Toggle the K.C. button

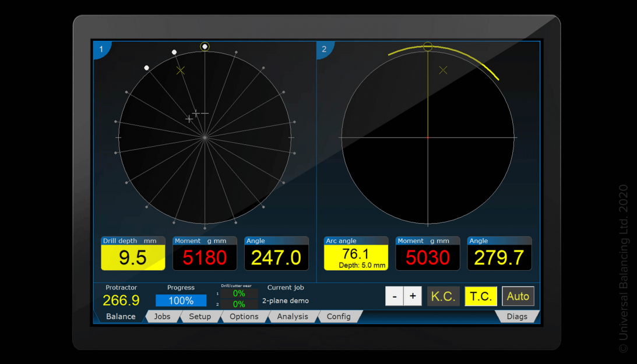coord(443,296)
